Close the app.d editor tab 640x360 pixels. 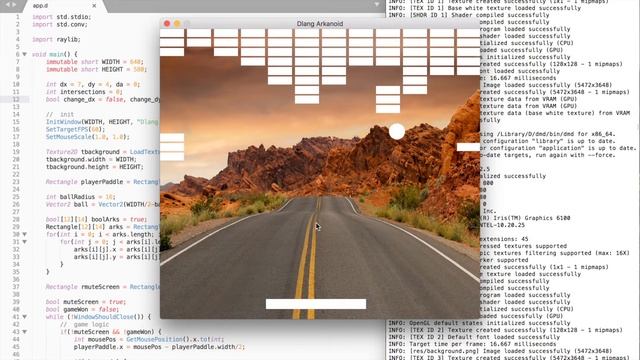click(x=94, y=6)
